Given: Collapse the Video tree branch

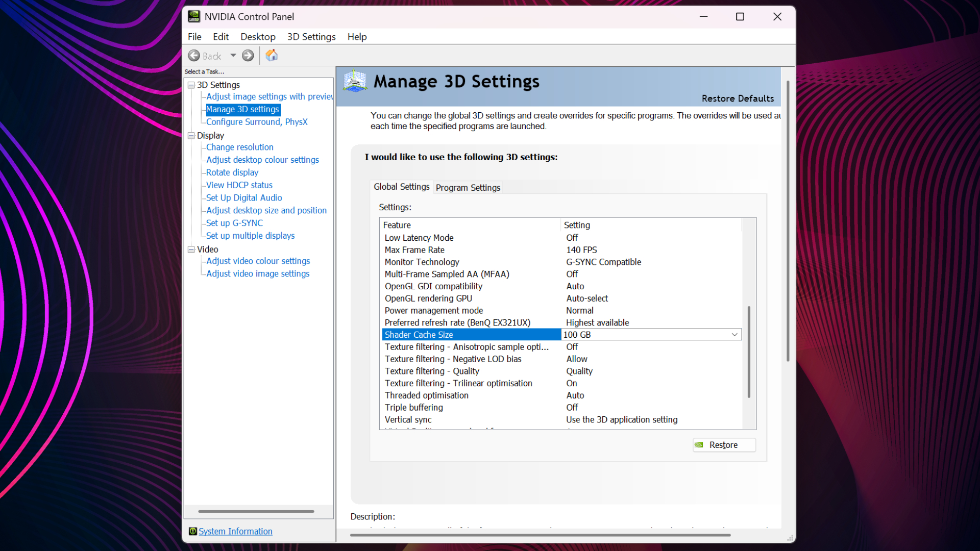Looking at the screenshot, I should click(x=191, y=249).
